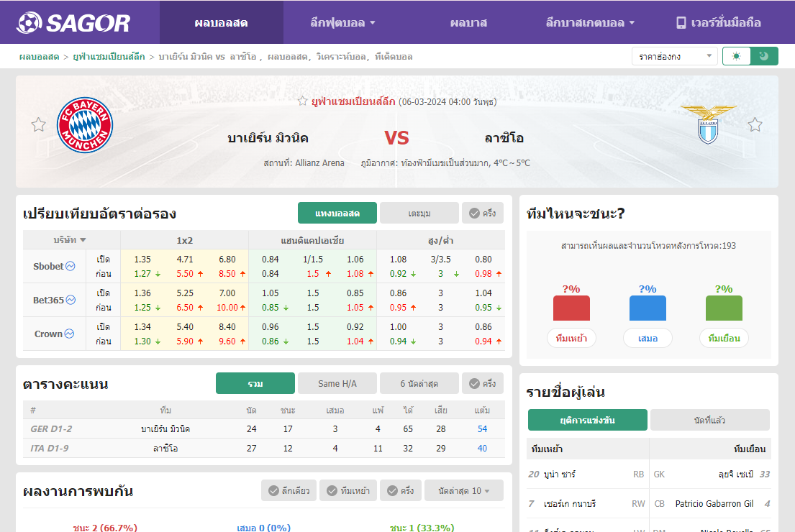The image size is (795, 532).
Task: Click player เซอร์เก กนาบรี in lineup
Action: coord(569,504)
